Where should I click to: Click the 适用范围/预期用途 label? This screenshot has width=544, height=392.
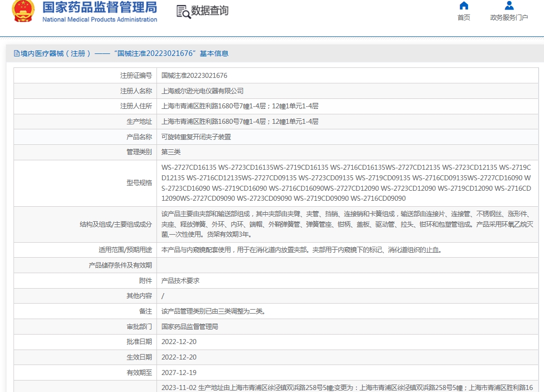(x=125, y=250)
